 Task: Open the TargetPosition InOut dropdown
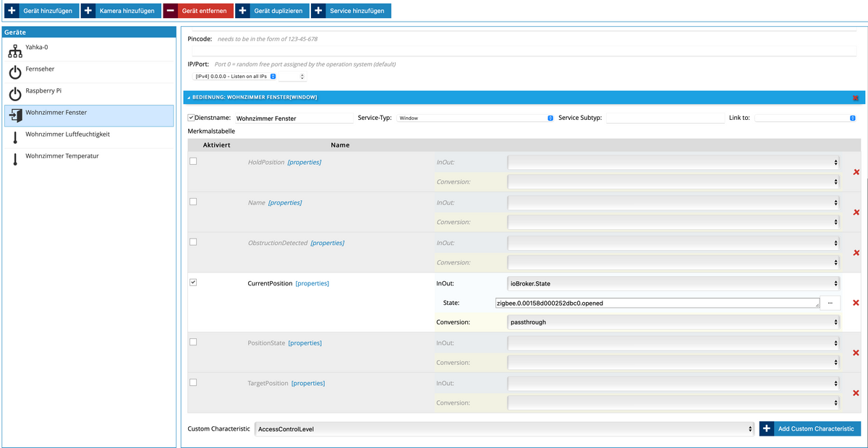(673, 383)
